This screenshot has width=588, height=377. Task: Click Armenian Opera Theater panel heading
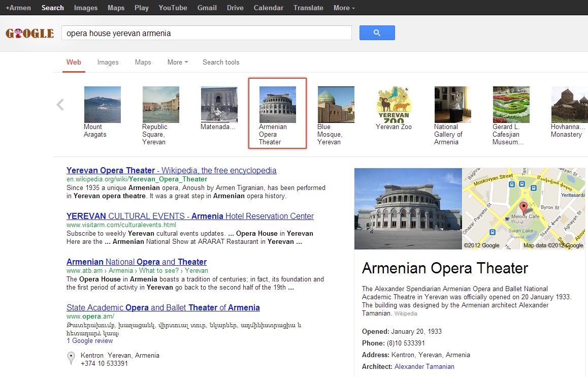tap(445, 268)
